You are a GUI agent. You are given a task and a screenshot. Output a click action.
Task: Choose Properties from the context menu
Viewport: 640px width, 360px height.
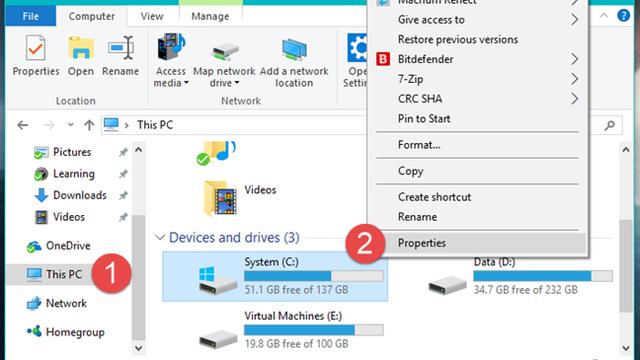(x=478, y=243)
